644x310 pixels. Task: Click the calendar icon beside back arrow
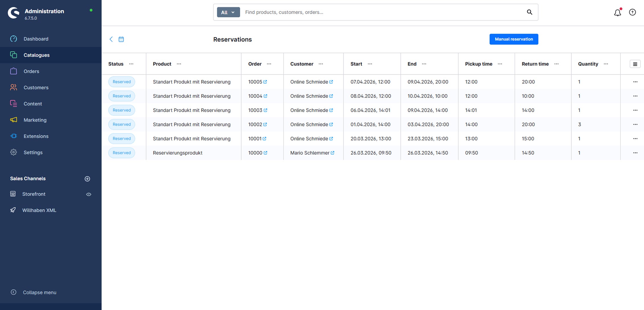coord(121,39)
